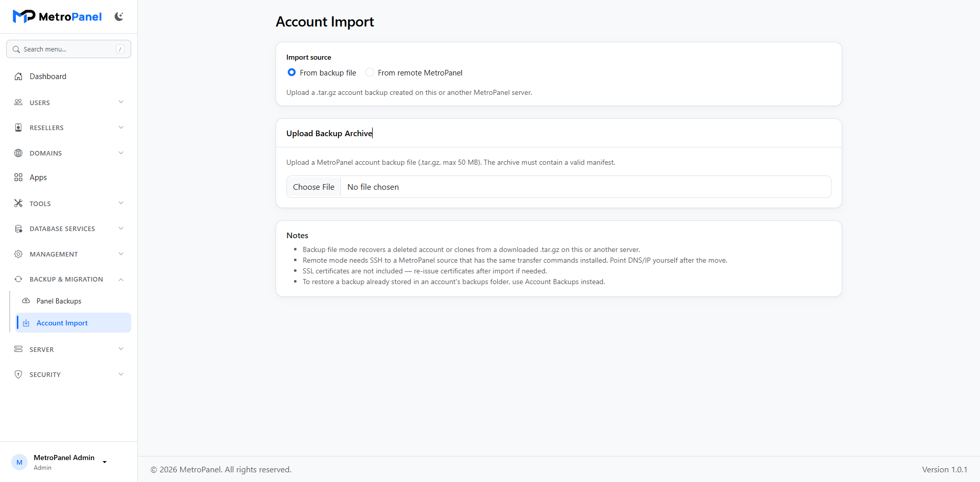Click the Users group icon
This screenshot has height=482, width=980.
coord(18,103)
